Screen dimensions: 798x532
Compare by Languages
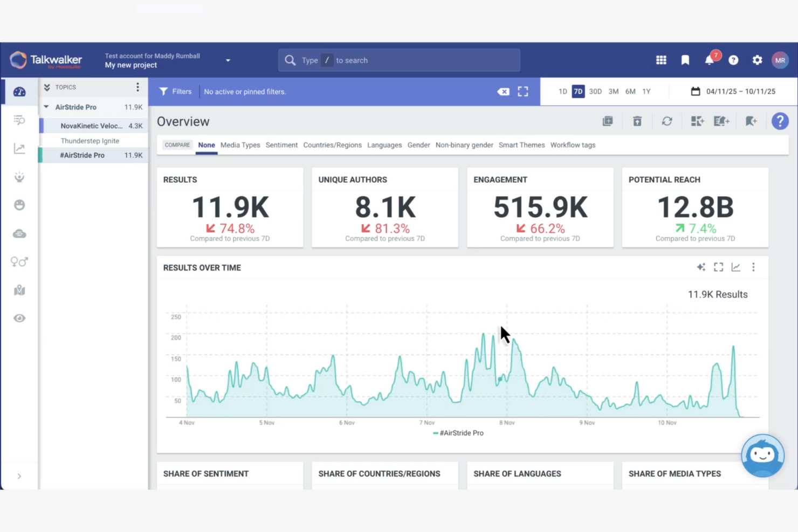click(384, 145)
